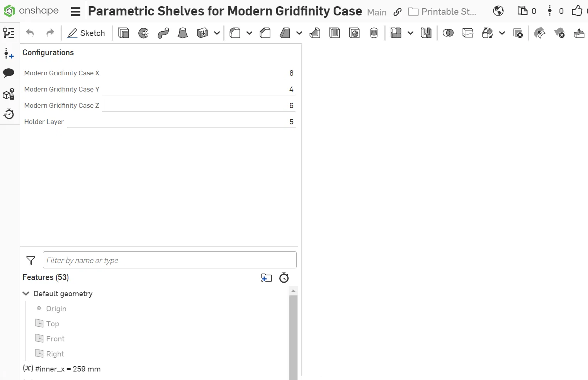This screenshot has height=380, width=588.
Task: Select the Front plane
Action: pyautogui.click(x=55, y=339)
